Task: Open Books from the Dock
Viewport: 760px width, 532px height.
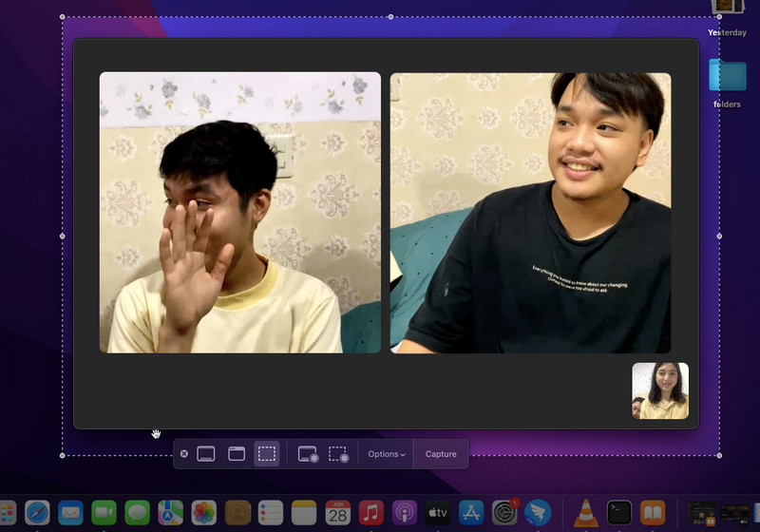Action: coord(653,513)
